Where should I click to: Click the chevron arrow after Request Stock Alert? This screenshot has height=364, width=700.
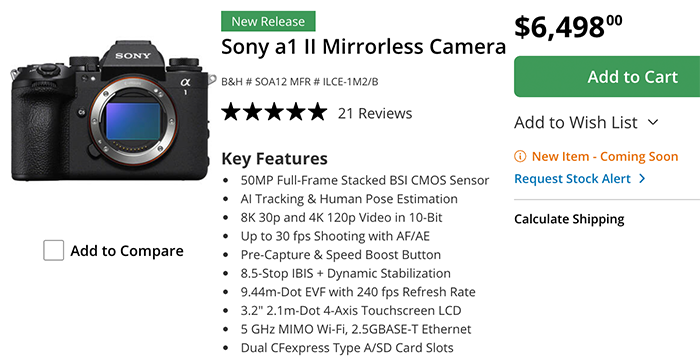[642, 179]
